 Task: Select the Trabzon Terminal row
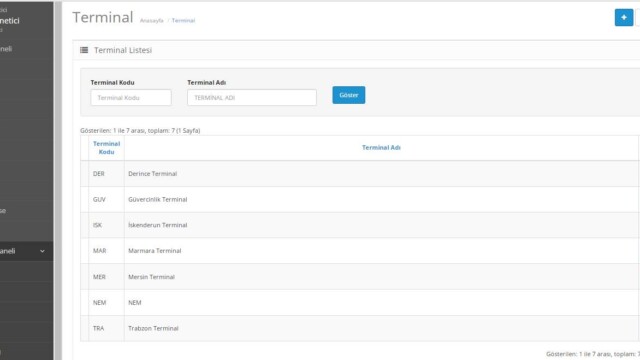pos(360,328)
